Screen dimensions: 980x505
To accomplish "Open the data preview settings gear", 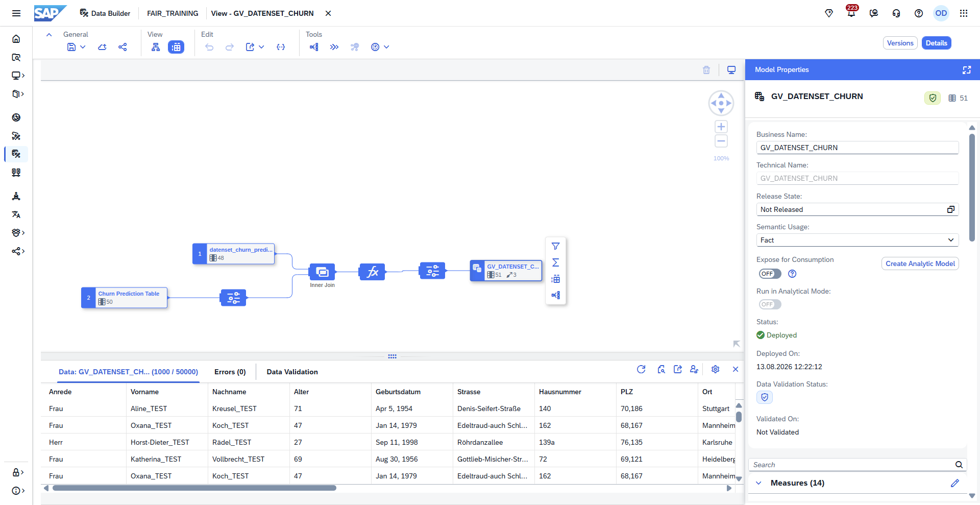I will pyautogui.click(x=715, y=369).
